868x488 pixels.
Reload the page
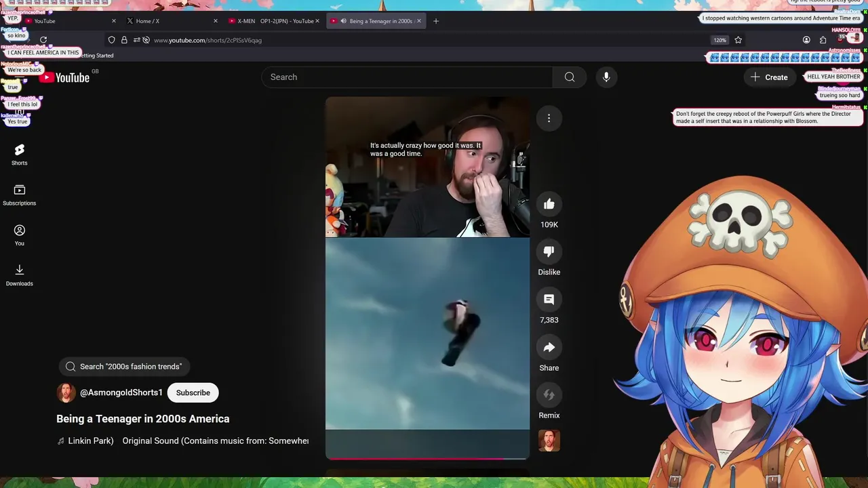pos(43,40)
